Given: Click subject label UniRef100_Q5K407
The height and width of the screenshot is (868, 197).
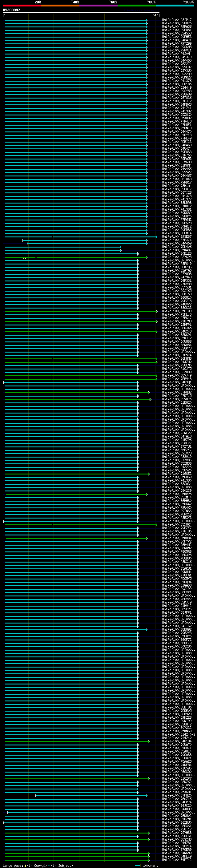Looking at the screenshot, I should coord(177,250).
